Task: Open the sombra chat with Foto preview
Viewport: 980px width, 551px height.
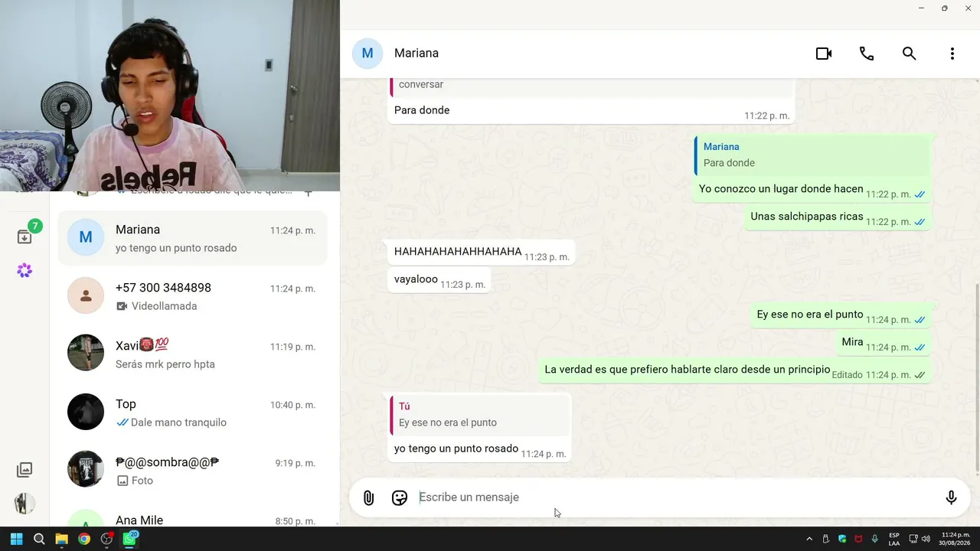Action: [x=193, y=469]
